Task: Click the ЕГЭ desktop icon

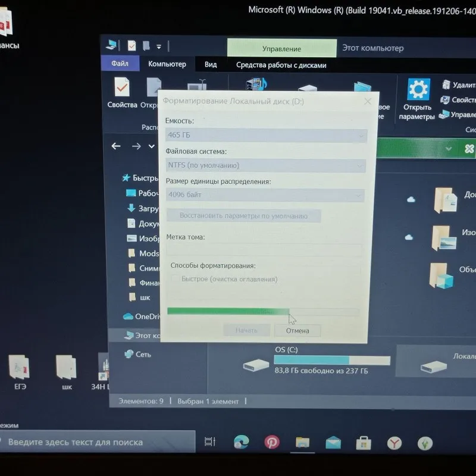Action: click(x=20, y=372)
